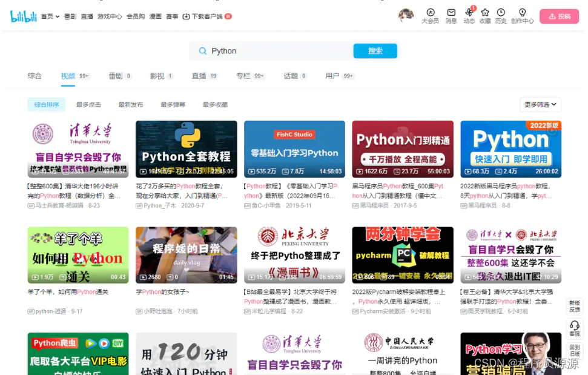Viewport: 588px width, 375px height.
Task: Open title 花了2万多买的Python教程全套
Action: tap(182, 191)
